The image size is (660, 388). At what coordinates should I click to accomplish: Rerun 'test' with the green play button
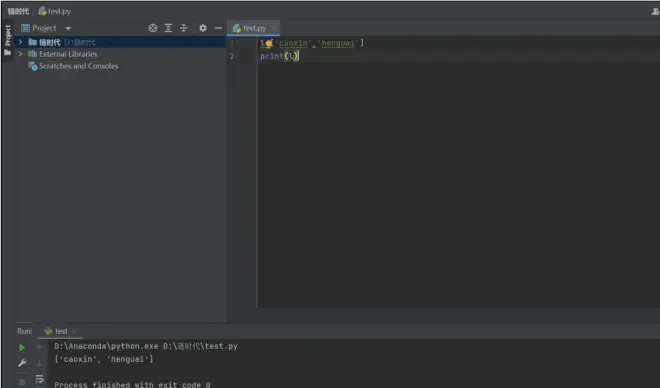pos(22,348)
